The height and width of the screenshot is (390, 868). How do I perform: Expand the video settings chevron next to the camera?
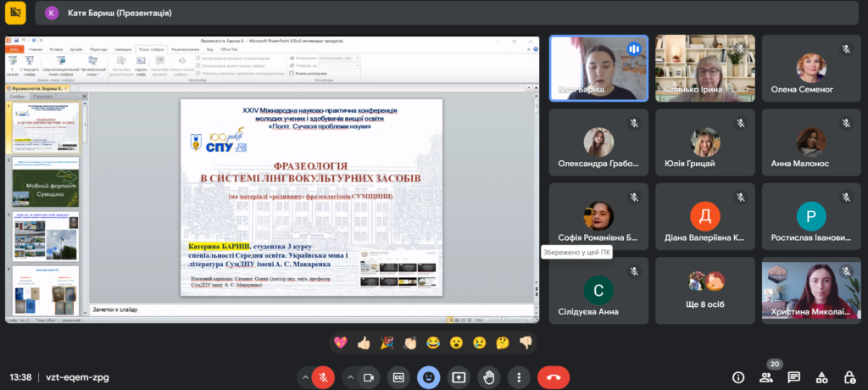pyautogui.click(x=348, y=376)
